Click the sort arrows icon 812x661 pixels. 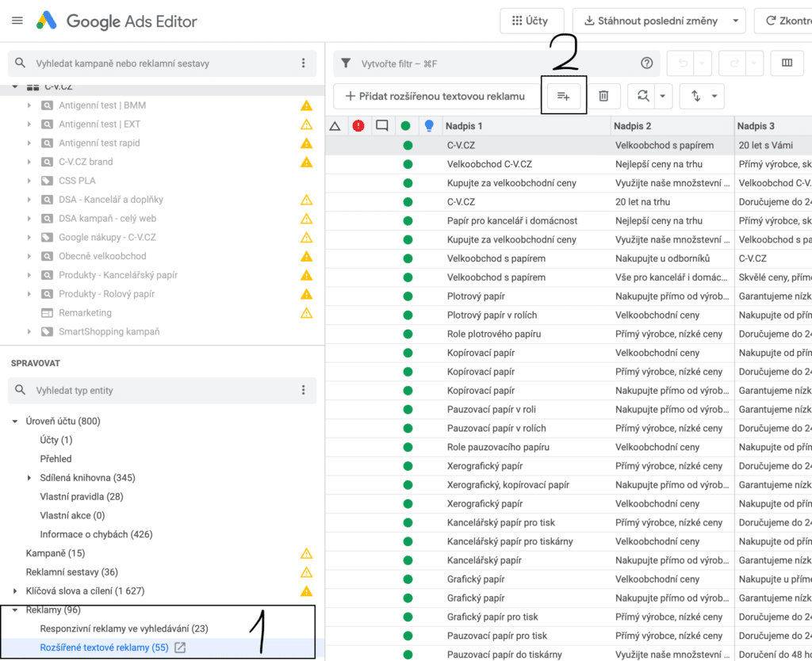click(x=696, y=96)
